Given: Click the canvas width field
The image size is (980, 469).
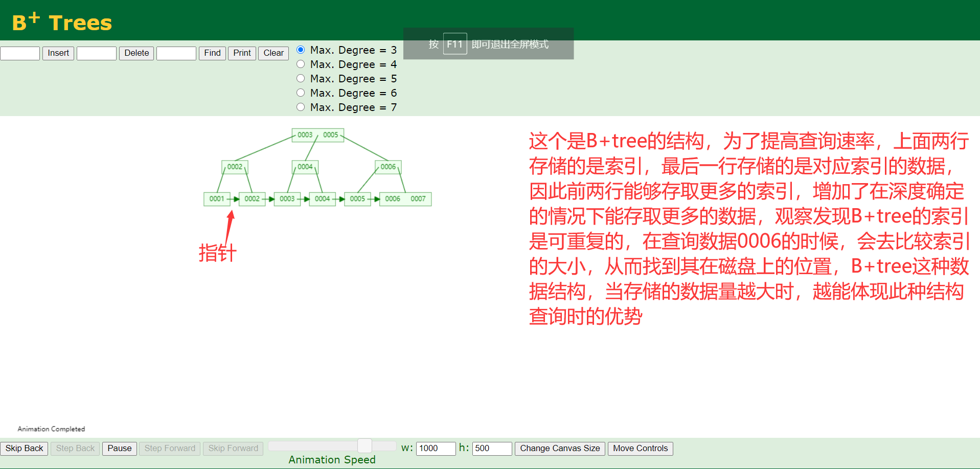Looking at the screenshot, I should (x=436, y=449).
